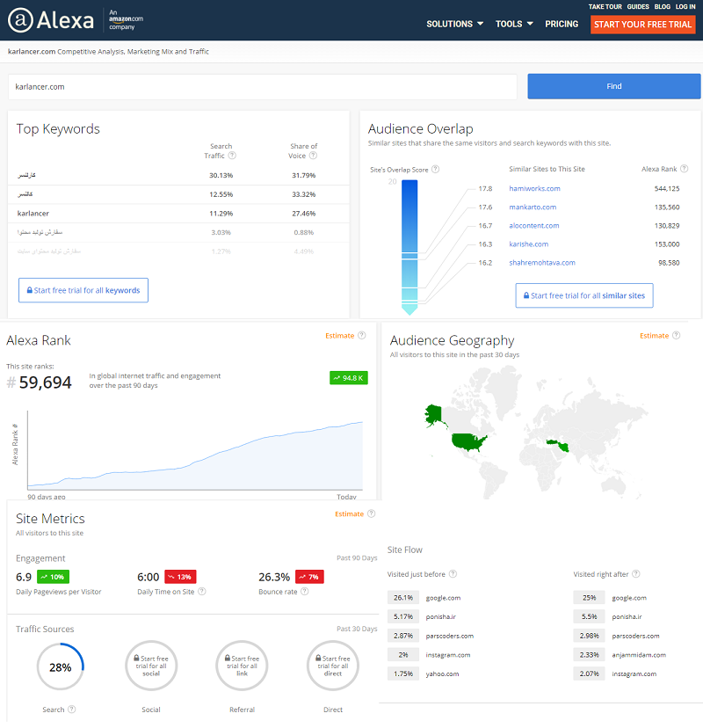Click the red 13% time on site badge

(180, 577)
